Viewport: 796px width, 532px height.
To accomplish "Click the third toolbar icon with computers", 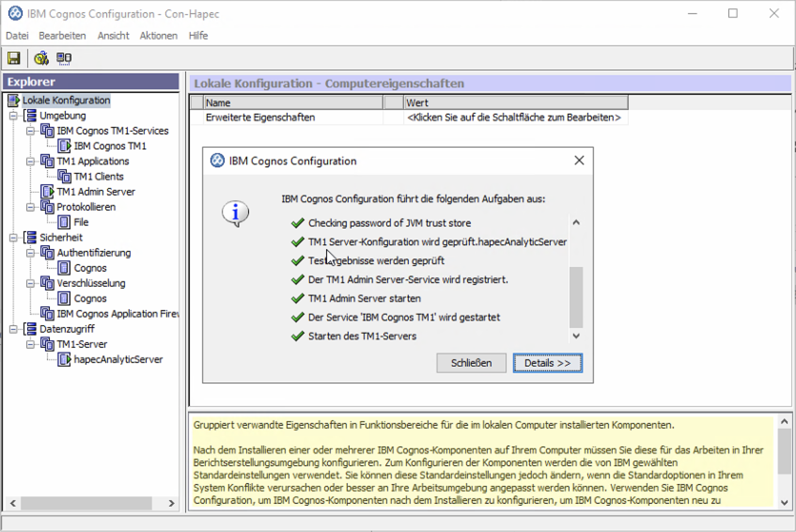I will point(64,58).
